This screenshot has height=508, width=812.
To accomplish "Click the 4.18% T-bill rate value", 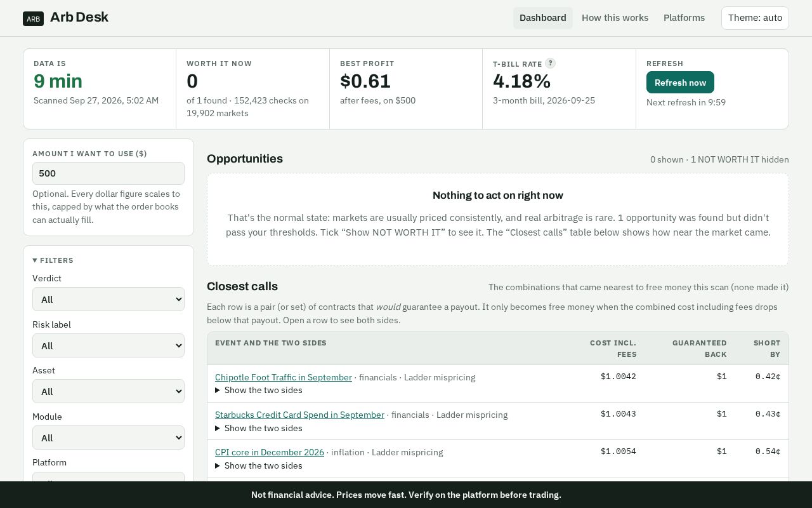I will [522, 81].
